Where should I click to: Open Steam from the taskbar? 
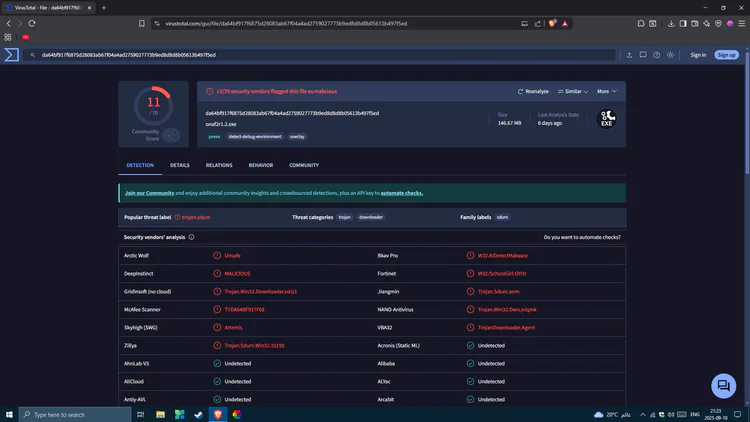199,414
